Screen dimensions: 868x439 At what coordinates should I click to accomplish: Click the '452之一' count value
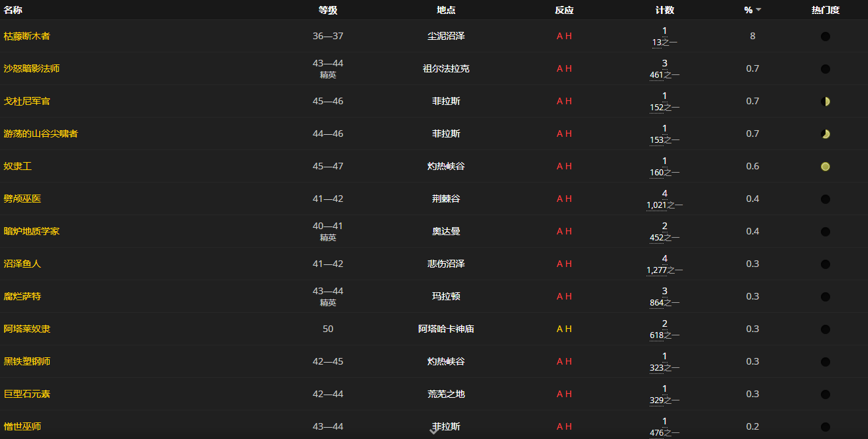665,238
